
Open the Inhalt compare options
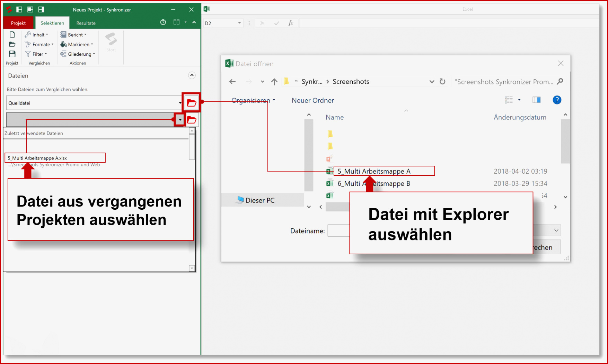point(37,35)
